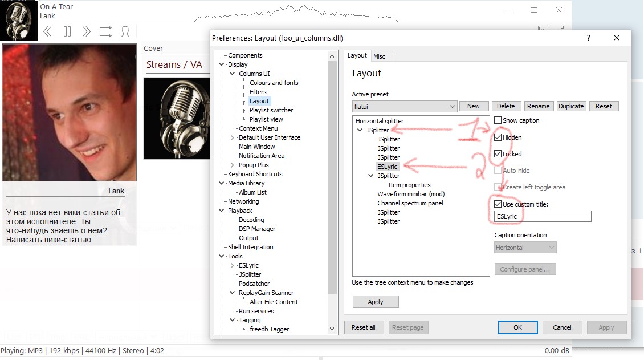
Task: Skip to the next track
Action: coord(86,31)
